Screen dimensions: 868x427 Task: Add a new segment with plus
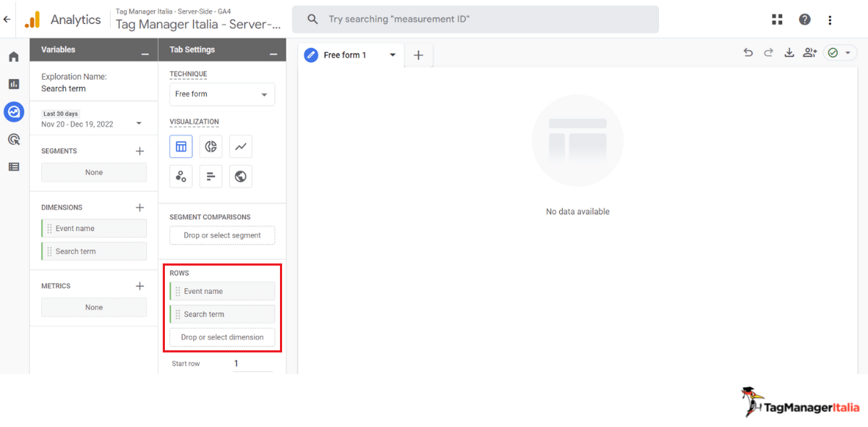[140, 151]
